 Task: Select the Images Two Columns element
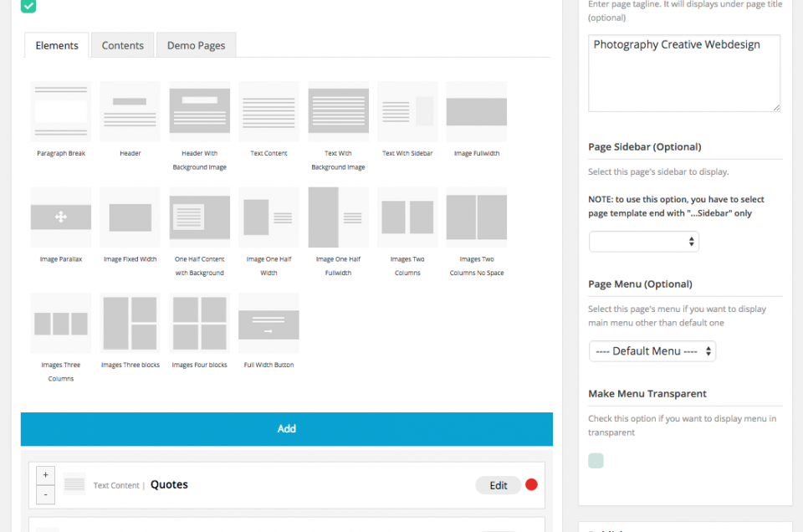click(407, 217)
